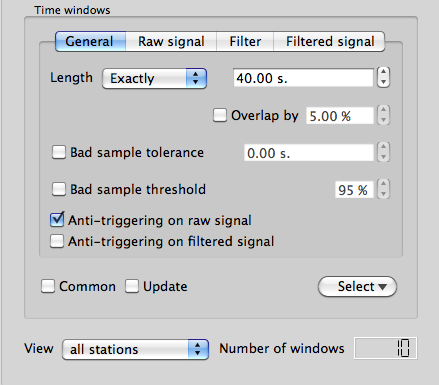Screen dimensions: 439x385
Task: Open the Select pull-down button
Action: [357, 286]
